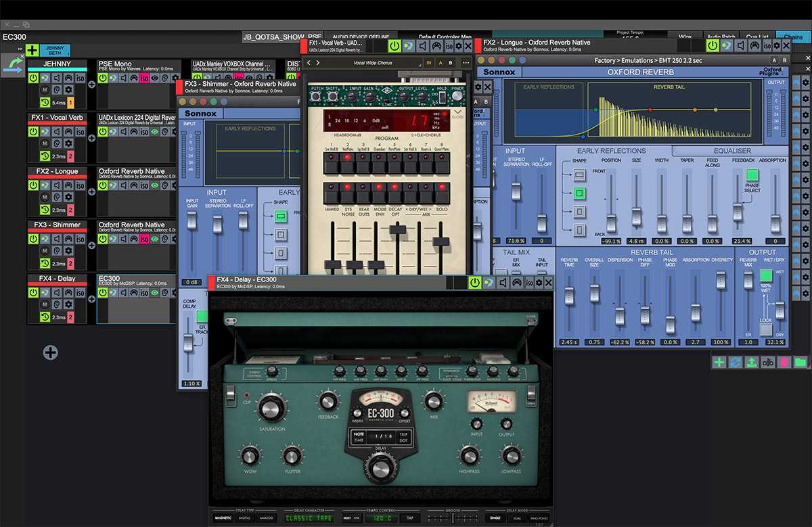Open the Cue List view
This screenshot has height=527, width=812.
(757, 36)
